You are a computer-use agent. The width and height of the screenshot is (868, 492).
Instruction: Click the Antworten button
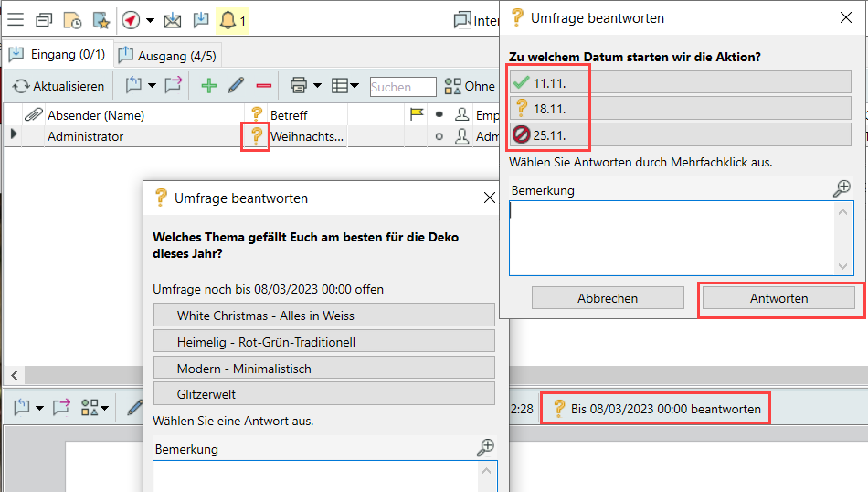778,298
